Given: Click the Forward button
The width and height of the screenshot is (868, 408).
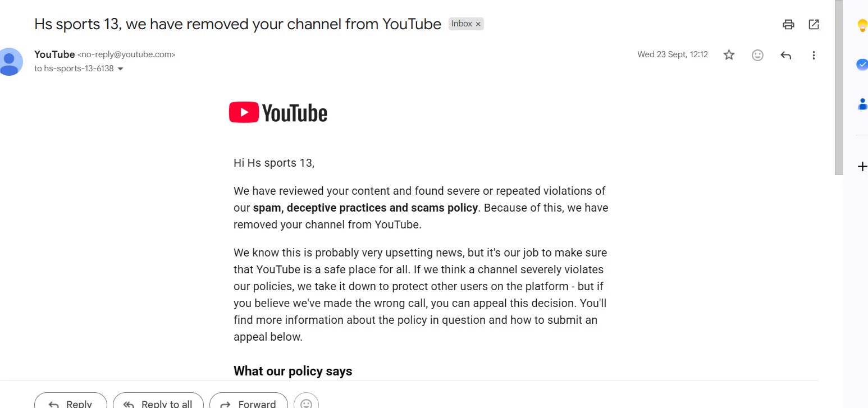Looking at the screenshot, I should (249, 401).
